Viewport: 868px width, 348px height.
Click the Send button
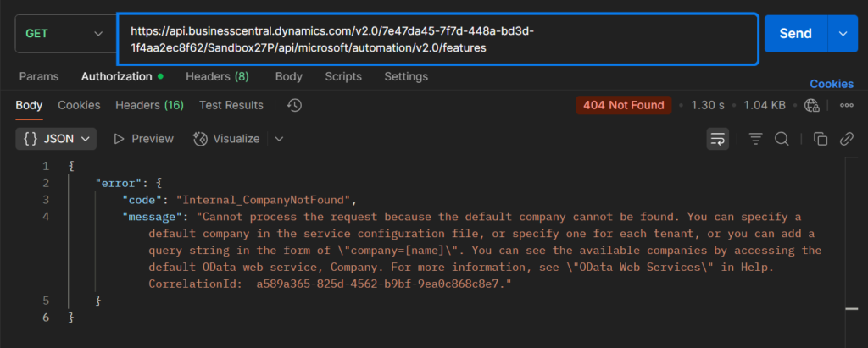pos(795,34)
